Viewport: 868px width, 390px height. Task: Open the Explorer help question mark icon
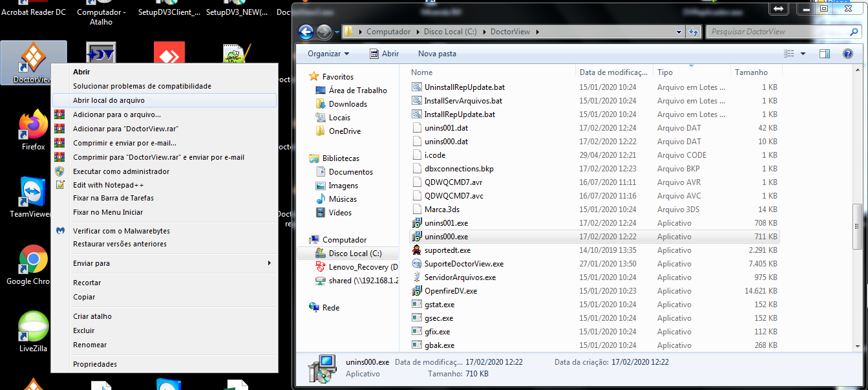click(x=847, y=54)
